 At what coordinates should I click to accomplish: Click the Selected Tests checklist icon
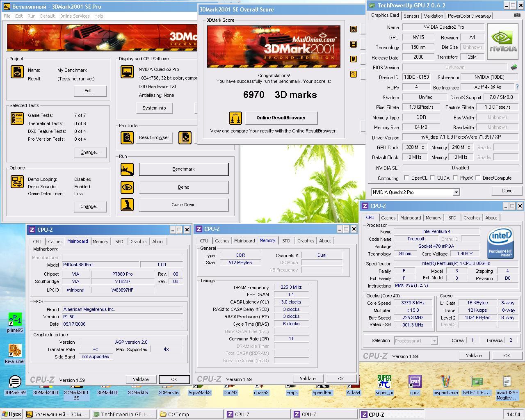click(x=17, y=119)
